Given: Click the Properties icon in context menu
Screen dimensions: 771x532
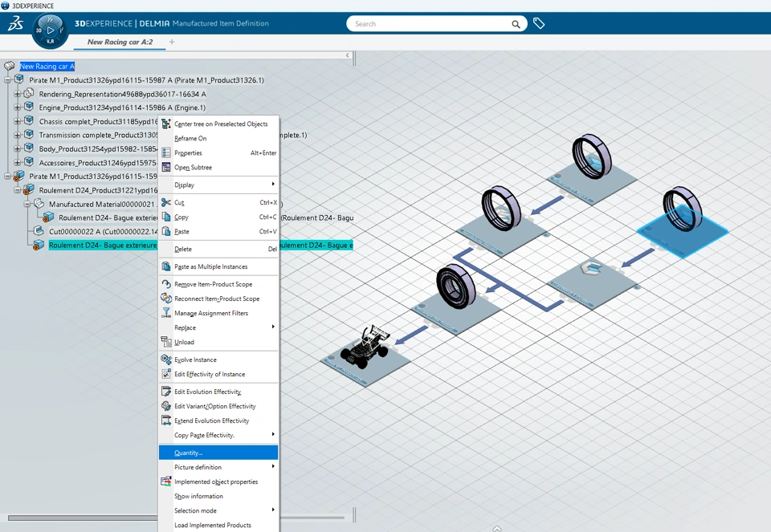Looking at the screenshot, I should 166,152.
